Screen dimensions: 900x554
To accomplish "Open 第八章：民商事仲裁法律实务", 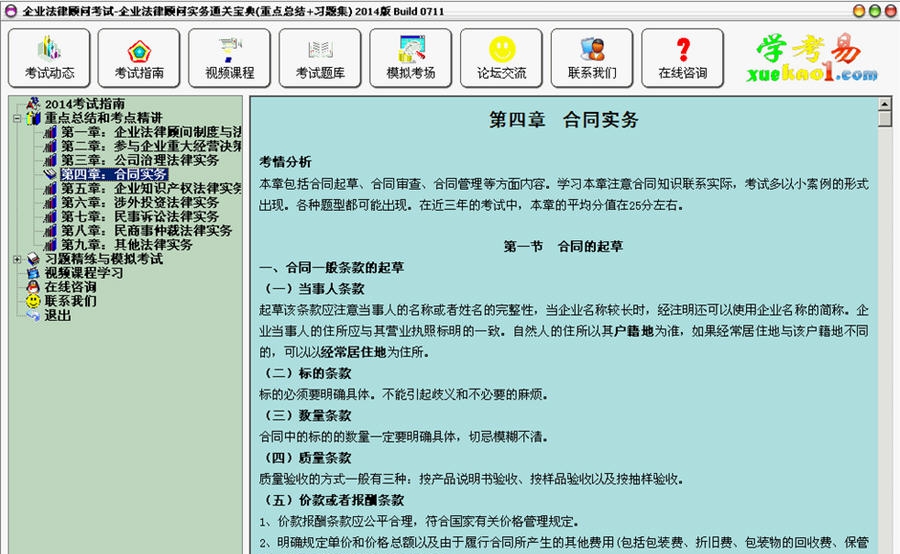I will point(146,230).
